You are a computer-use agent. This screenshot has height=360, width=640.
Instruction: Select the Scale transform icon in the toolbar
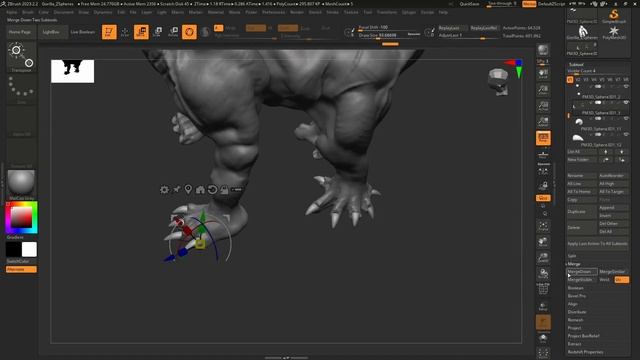pyautogui.click(x=158, y=32)
